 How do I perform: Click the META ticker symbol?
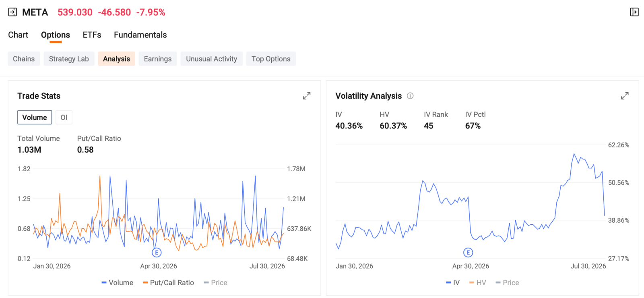click(x=35, y=12)
